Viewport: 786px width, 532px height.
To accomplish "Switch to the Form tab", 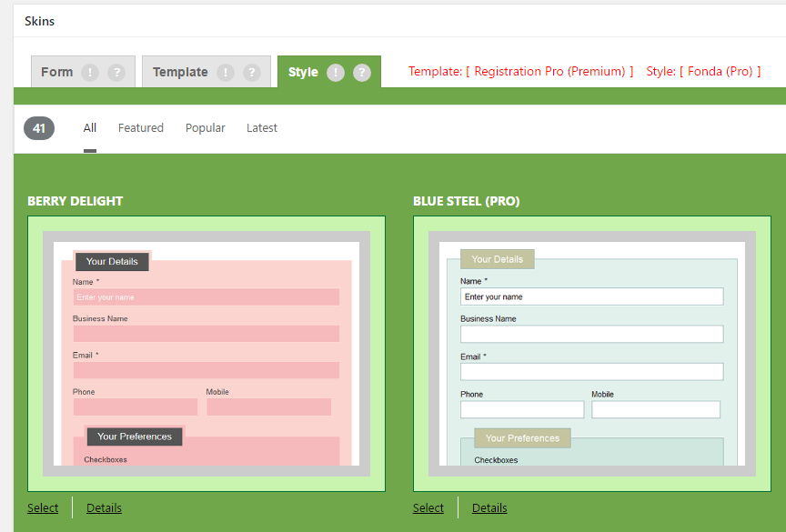I will click(x=58, y=71).
